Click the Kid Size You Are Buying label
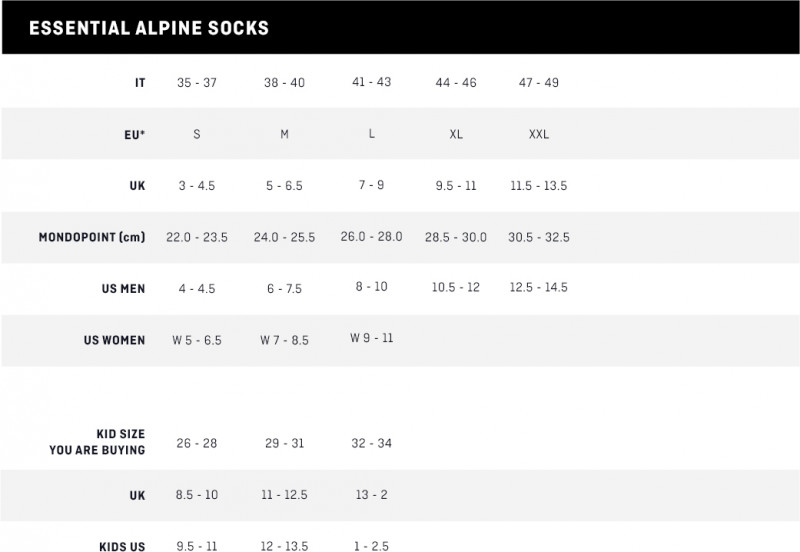 click(x=97, y=442)
